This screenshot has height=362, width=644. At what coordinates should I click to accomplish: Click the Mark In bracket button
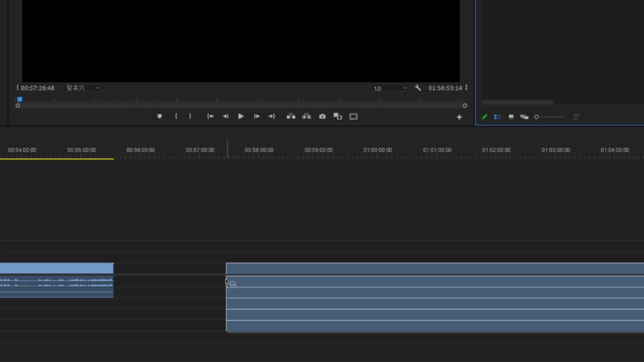(176, 116)
